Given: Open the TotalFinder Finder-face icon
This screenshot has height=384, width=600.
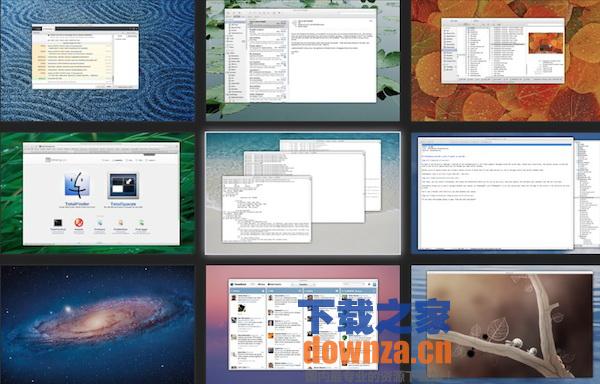Looking at the screenshot, I should (x=77, y=185).
